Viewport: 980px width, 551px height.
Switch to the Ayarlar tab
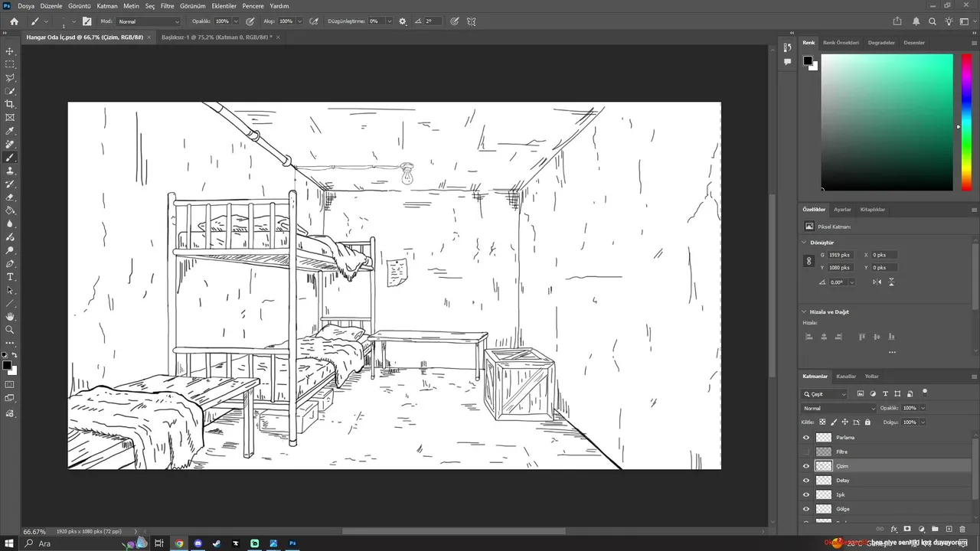pyautogui.click(x=842, y=209)
